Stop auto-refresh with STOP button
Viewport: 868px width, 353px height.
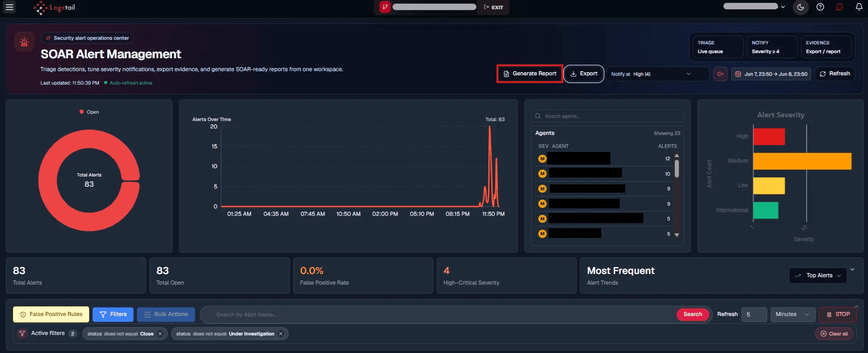(x=838, y=314)
